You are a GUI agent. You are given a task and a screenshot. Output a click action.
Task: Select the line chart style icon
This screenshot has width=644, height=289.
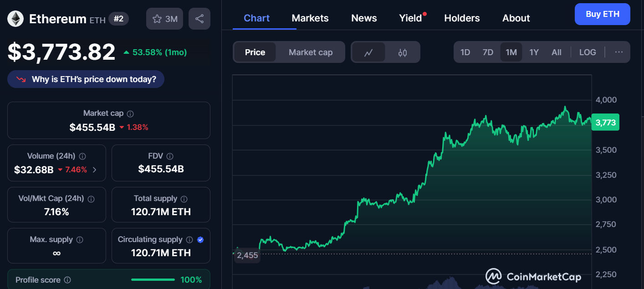pyautogui.click(x=368, y=52)
